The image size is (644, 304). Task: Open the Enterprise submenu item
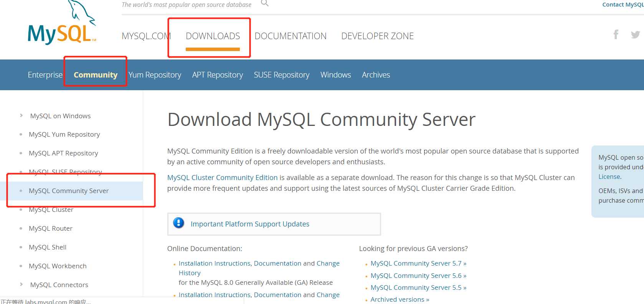[45, 75]
